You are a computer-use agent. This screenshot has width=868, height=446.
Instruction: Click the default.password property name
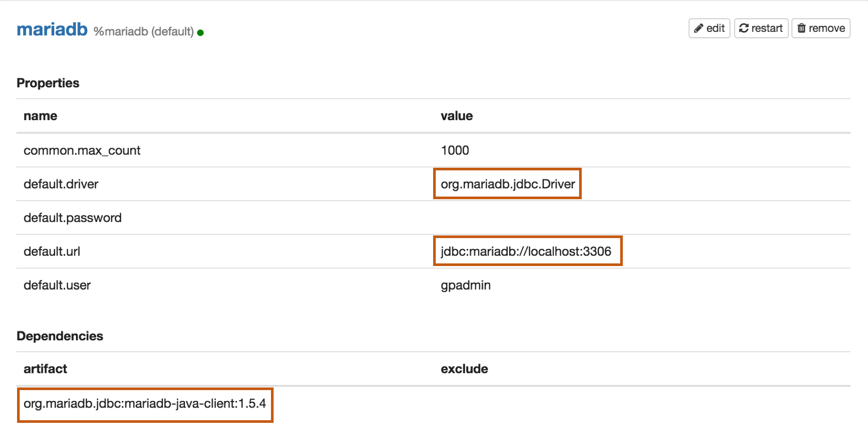tap(73, 218)
